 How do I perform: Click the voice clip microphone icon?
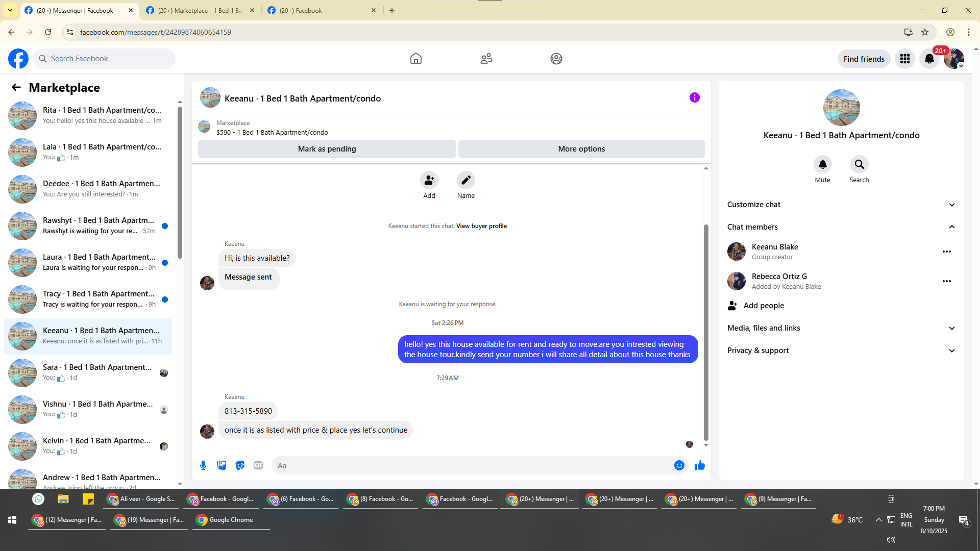[203, 465]
